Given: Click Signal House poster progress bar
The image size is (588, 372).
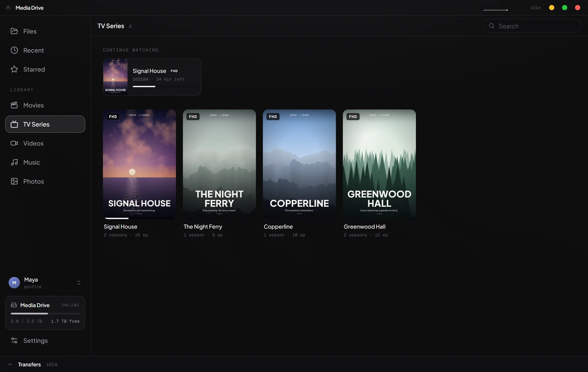Looking at the screenshot, I should point(139,218).
